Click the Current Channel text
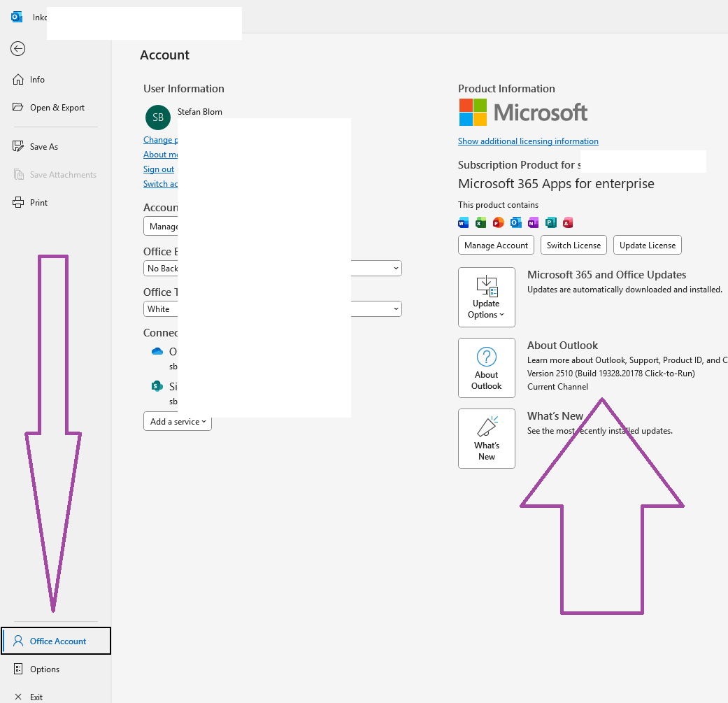The image size is (728, 703). click(x=557, y=387)
